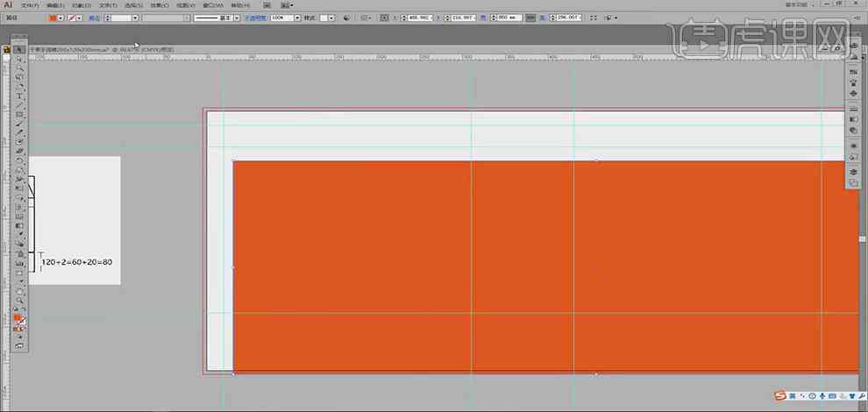
Task: Click the orange fill swatch in control bar
Action: [x=53, y=18]
